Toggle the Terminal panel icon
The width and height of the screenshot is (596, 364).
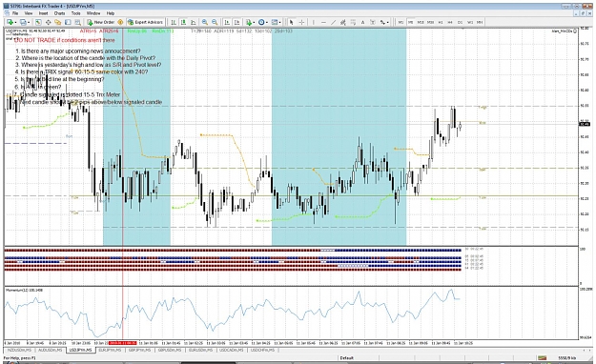(x=68, y=22)
